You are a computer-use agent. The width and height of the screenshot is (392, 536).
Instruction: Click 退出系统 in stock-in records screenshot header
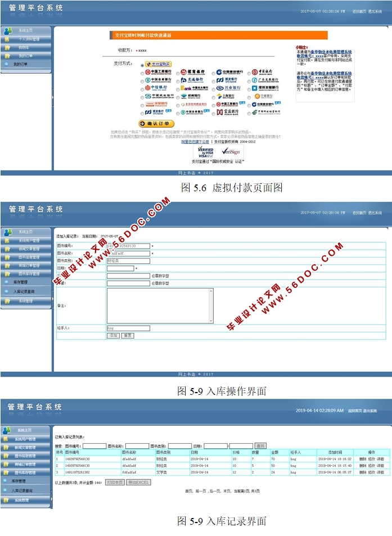tap(370, 411)
